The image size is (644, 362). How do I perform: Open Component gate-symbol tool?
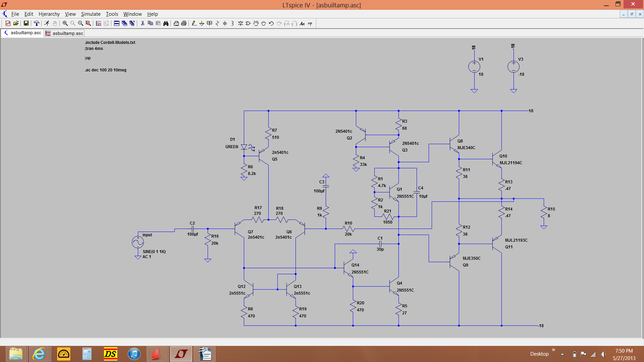(x=248, y=23)
